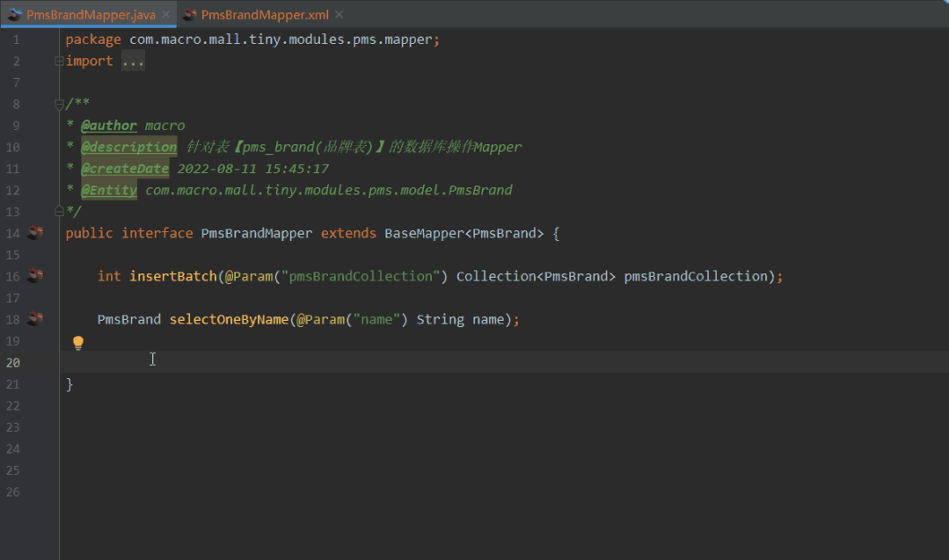Click the MyBatis file icon on PmsBrandMapper.xml tab
The width and height of the screenshot is (949, 560).
(x=189, y=15)
